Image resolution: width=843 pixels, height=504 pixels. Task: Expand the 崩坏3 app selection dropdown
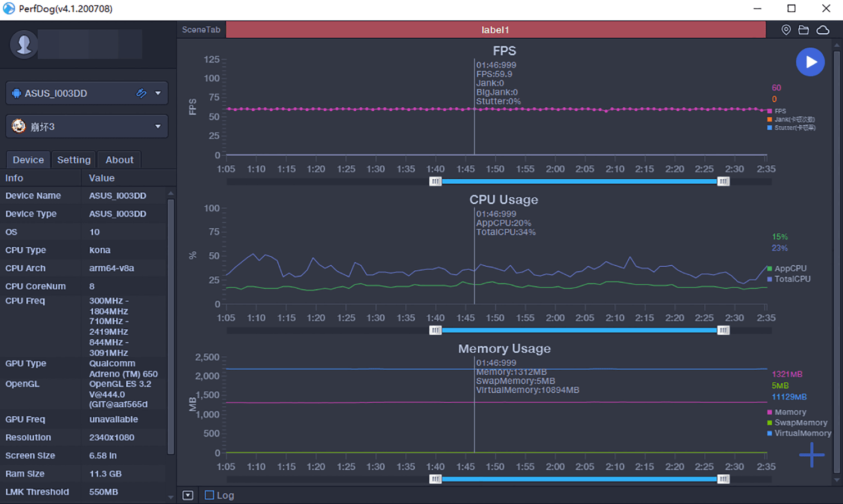(158, 126)
